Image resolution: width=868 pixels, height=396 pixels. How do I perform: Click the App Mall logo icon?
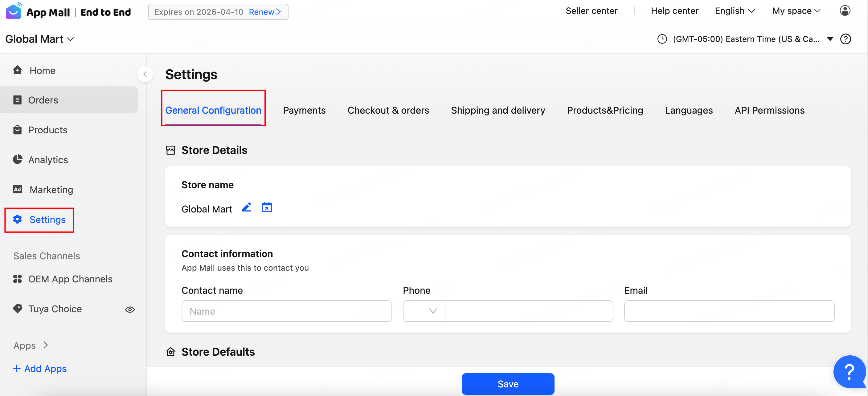tap(14, 11)
